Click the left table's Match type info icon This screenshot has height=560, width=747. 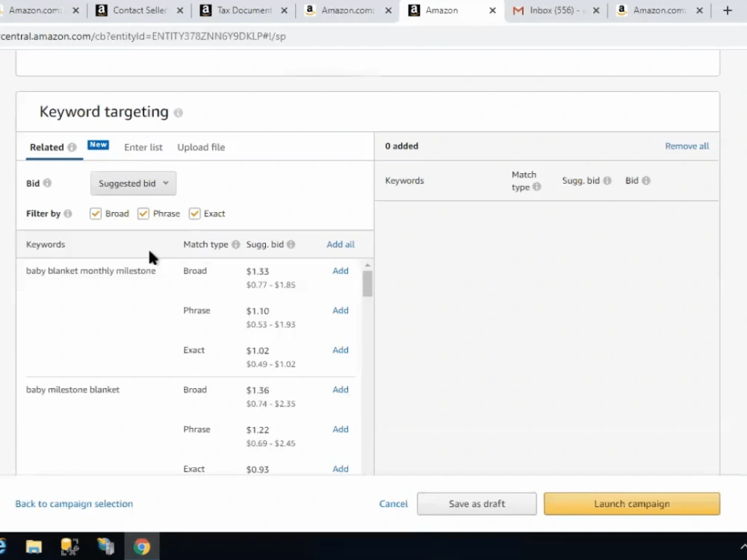click(x=236, y=244)
